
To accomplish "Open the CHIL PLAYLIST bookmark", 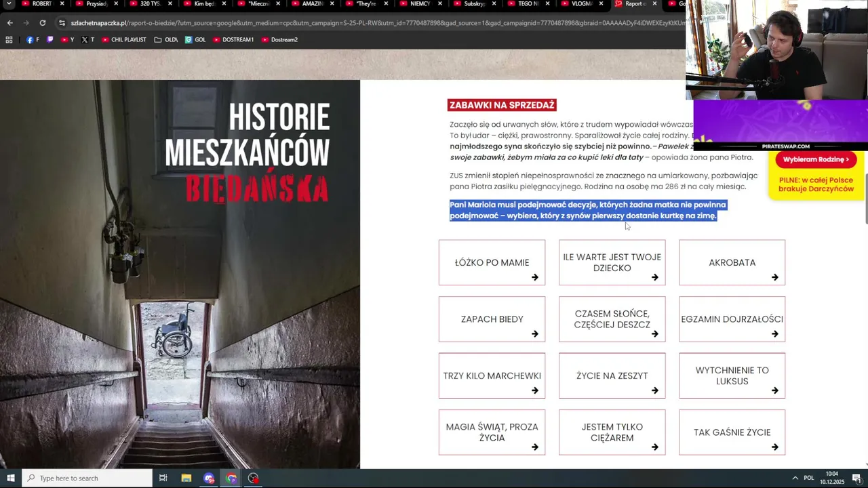I will (x=124, y=39).
